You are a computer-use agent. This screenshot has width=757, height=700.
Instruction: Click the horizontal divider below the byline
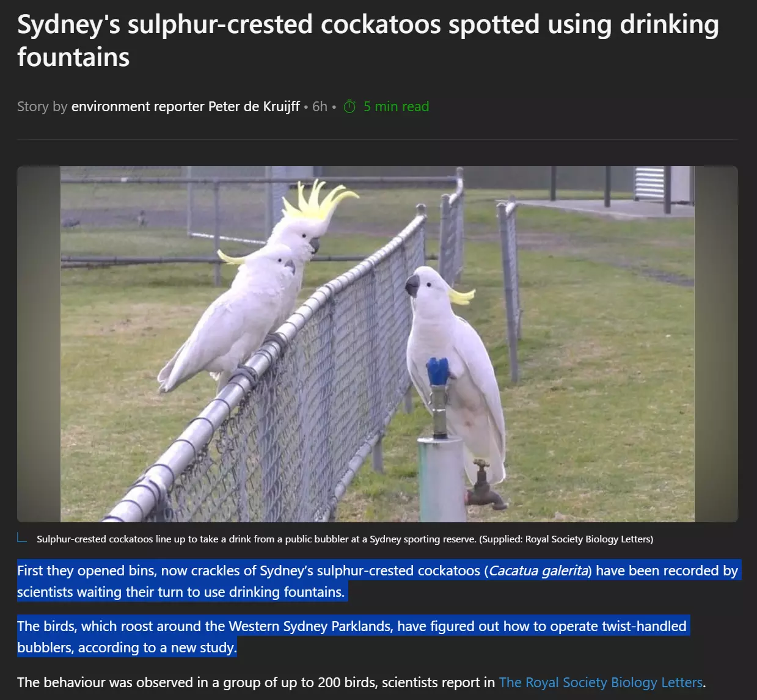click(378, 139)
